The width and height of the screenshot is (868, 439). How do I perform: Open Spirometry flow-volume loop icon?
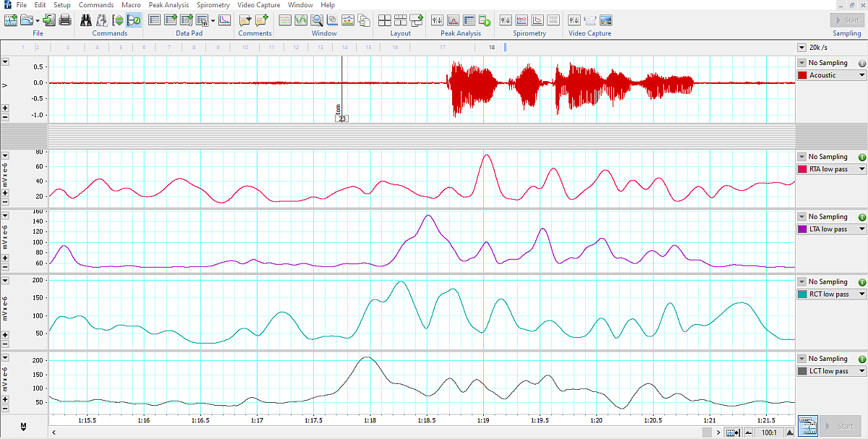tap(538, 20)
